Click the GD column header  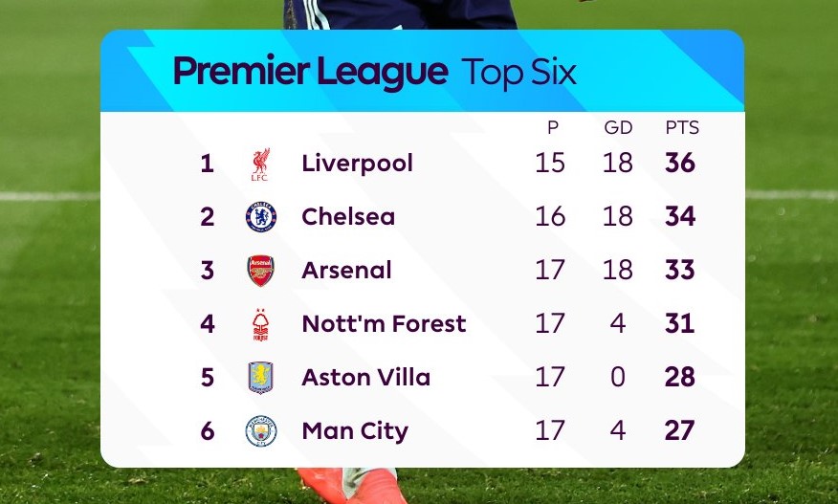click(618, 128)
